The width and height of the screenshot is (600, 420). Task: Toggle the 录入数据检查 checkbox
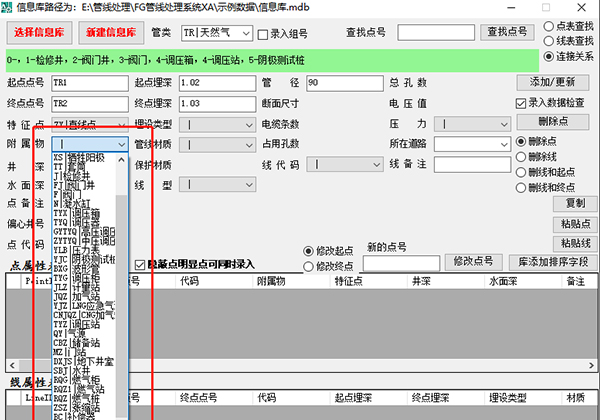[520, 103]
